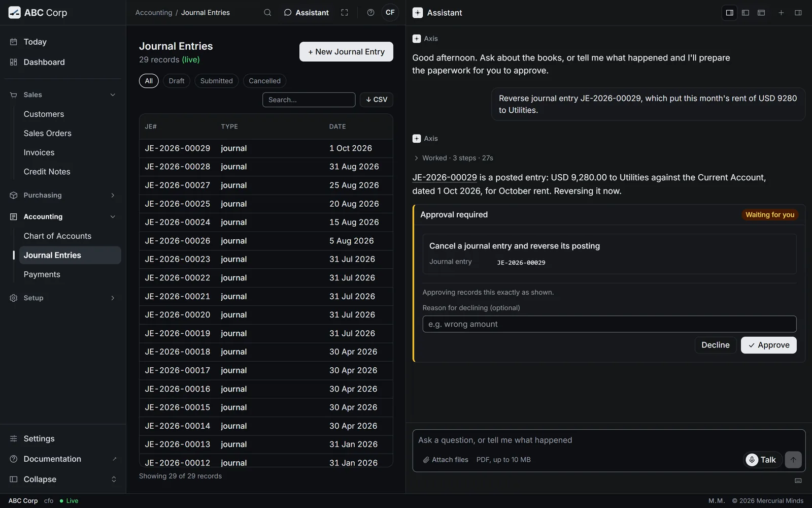The height and width of the screenshot is (508, 812).
Task: Open Dashboard from the sidebar
Action: coord(63,62)
